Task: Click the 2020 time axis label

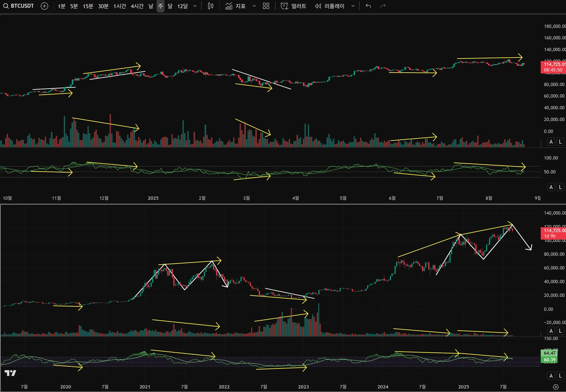Action: point(66,387)
